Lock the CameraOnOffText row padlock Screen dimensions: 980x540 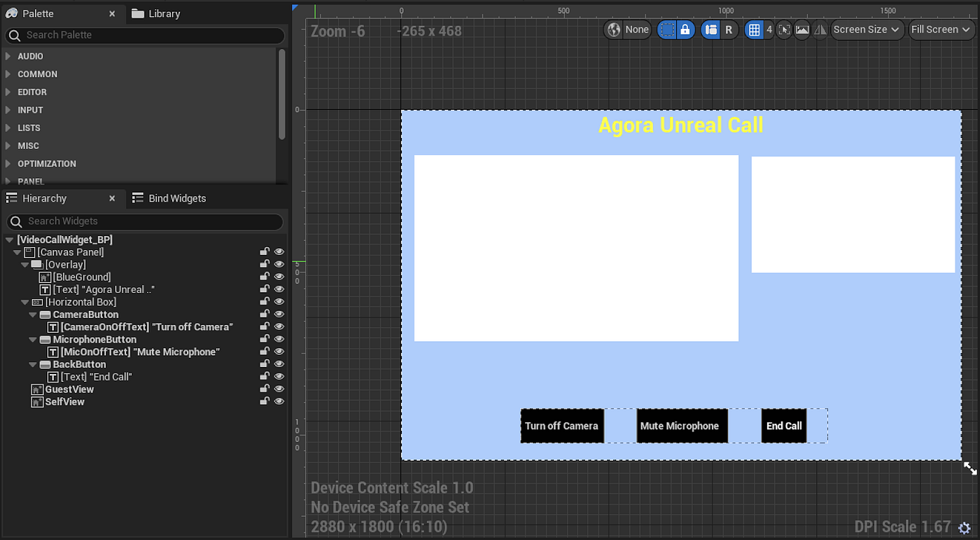pos(265,327)
